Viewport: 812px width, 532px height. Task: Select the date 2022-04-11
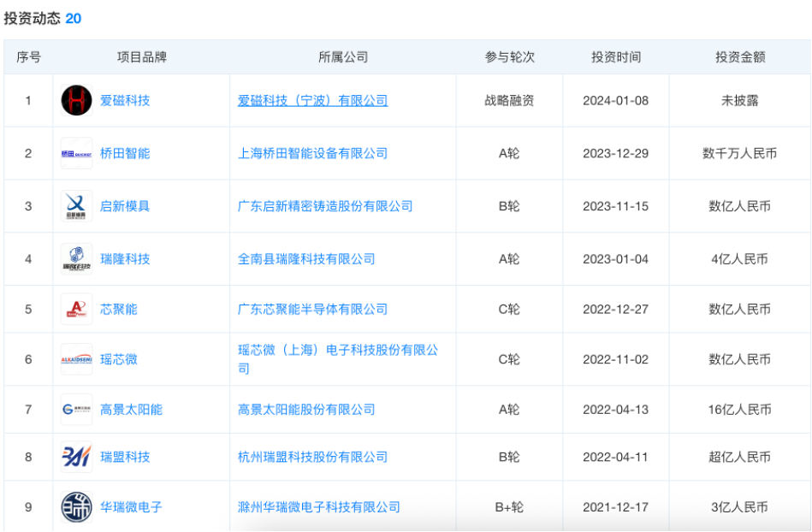[616, 457]
